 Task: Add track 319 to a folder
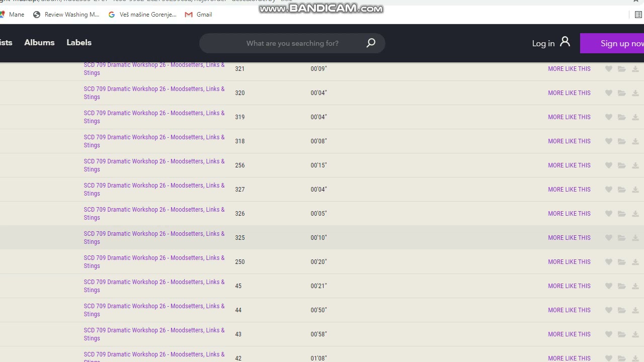point(622,117)
